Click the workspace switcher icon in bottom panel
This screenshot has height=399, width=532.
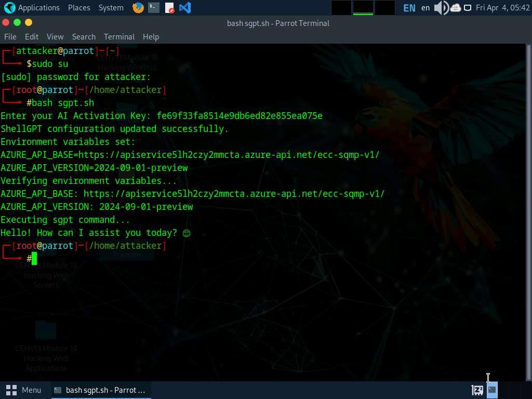(x=491, y=390)
